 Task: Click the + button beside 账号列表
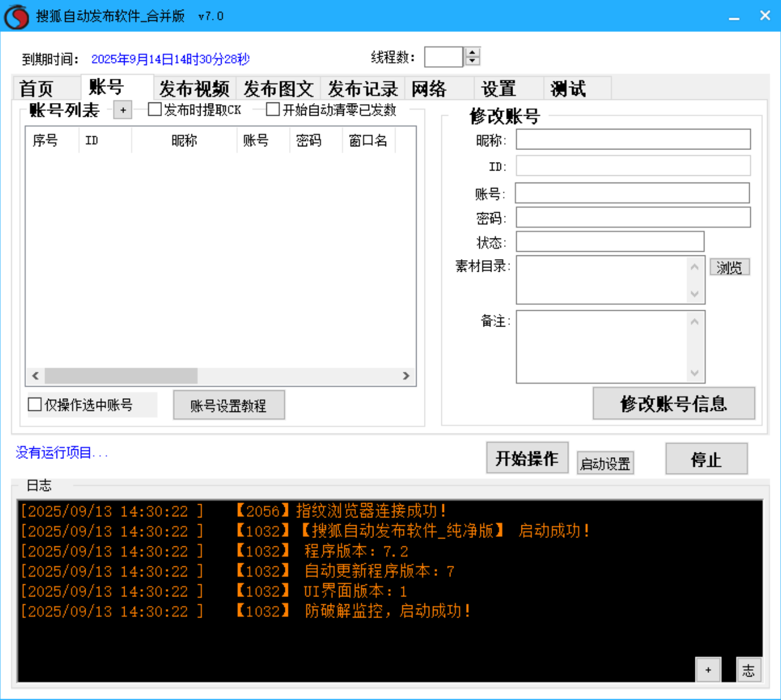[123, 110]
